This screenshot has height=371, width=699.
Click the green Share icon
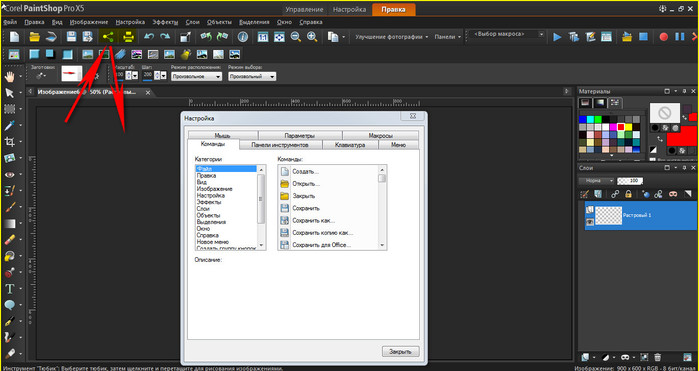click(108, 37)
